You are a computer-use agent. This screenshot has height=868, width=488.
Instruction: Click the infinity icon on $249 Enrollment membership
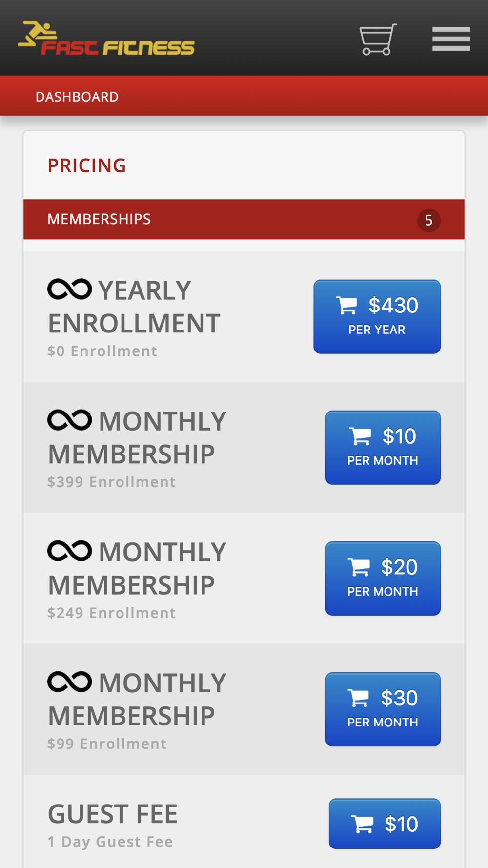tap(69, 551)
